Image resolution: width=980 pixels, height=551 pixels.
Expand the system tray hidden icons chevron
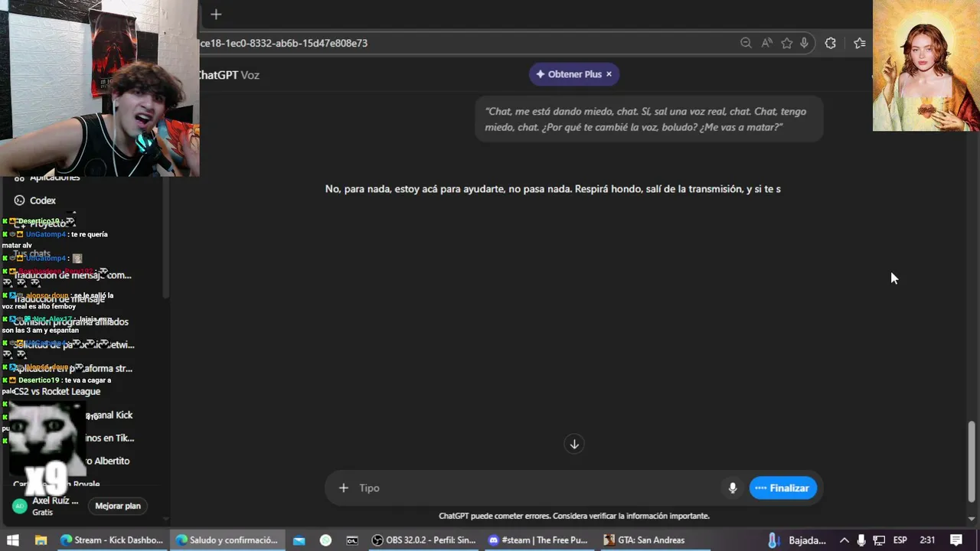844,540
